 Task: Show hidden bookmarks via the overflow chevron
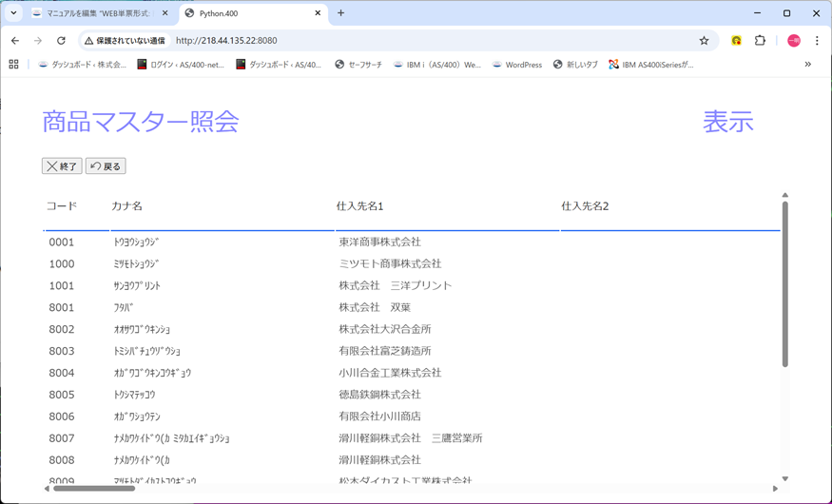pyautogui.click(x=808, y=65)
